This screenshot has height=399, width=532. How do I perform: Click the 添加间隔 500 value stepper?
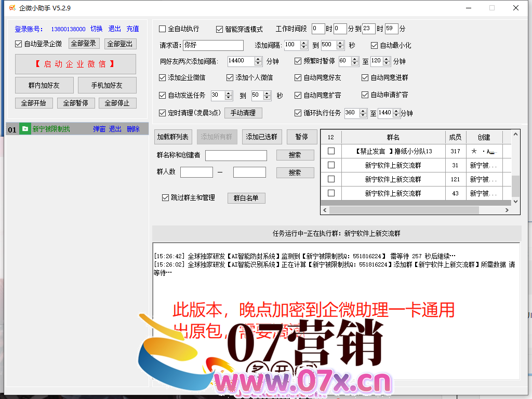341,45
